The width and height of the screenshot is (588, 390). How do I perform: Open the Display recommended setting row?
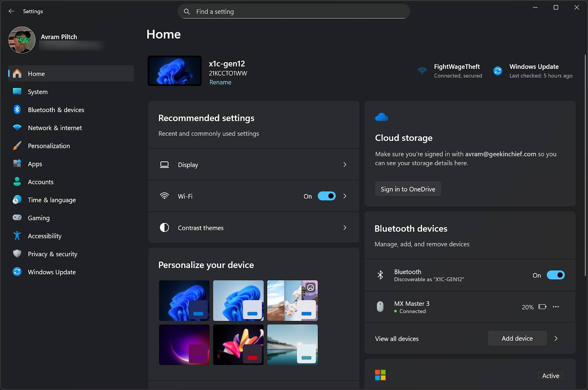[254, 165]
